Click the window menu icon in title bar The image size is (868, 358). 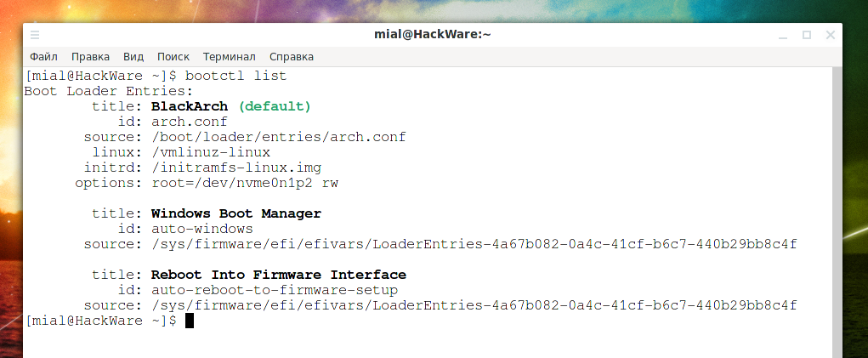[35, 35]
